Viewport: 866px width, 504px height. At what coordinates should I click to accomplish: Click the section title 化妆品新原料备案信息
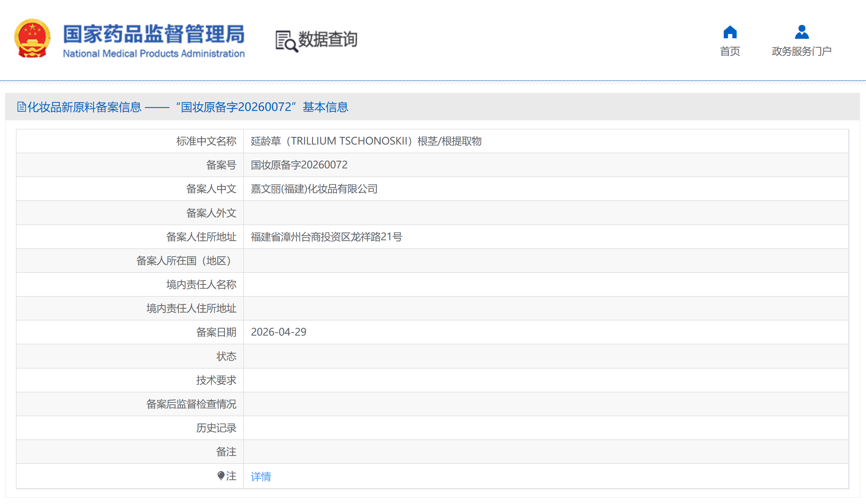tap(84, 107)
